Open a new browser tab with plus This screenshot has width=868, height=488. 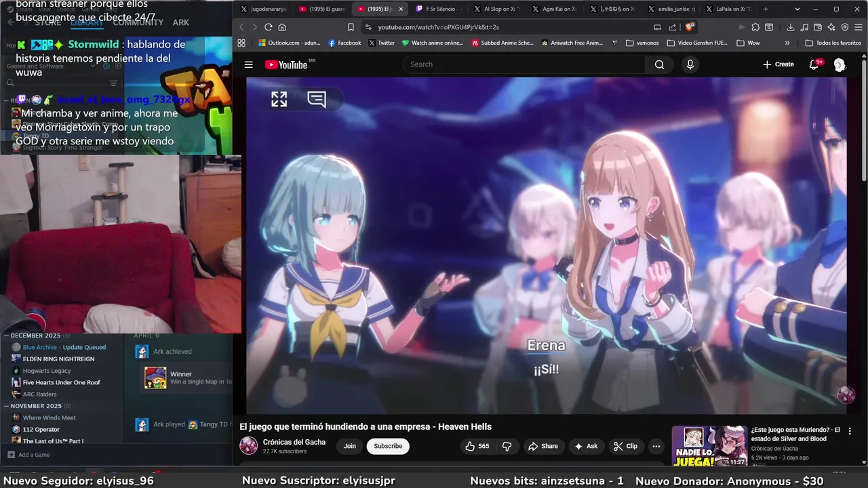[x=766, y=9]
